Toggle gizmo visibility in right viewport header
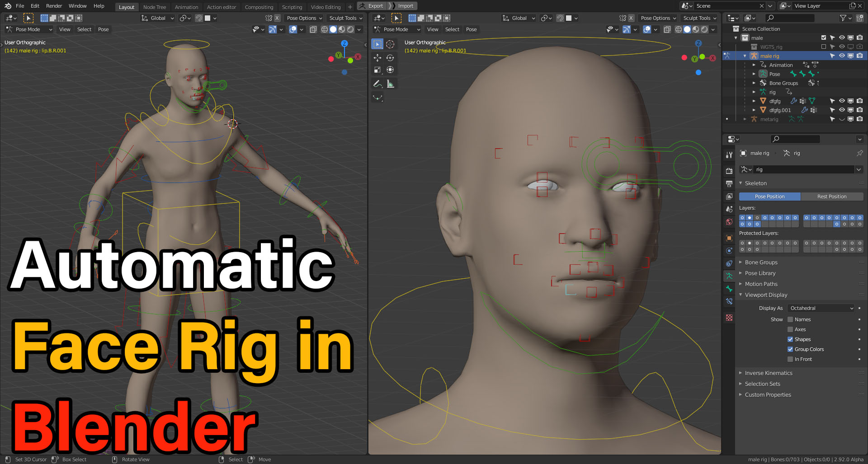The height and width of the screenshot is (464, 868). coord(627,29)
